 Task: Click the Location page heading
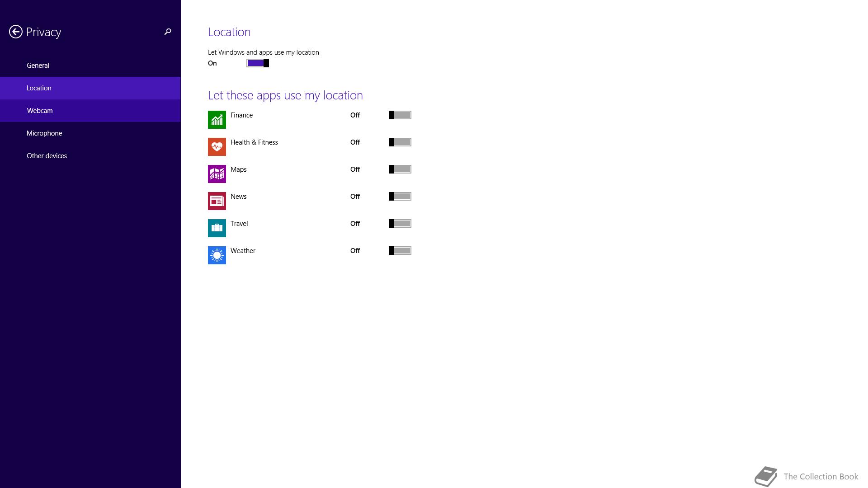(x=229, y=32)
